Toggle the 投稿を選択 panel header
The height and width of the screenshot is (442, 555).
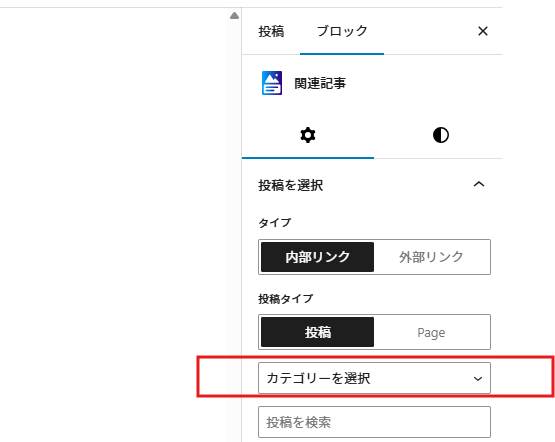pyautogui.click(x=372, y=185)
